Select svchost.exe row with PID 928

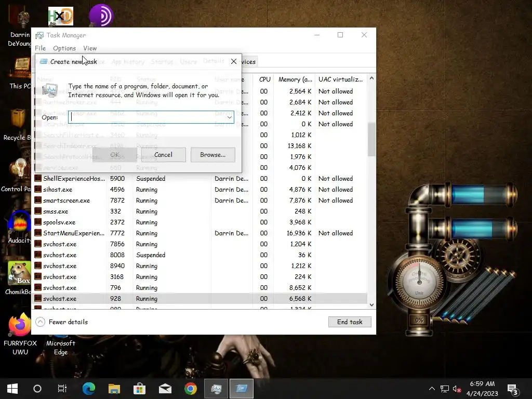click(x=200, y=299)
